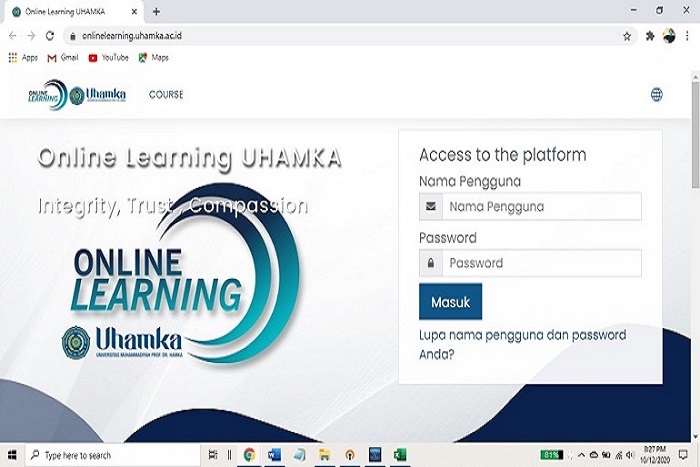
Task: Open the Chrome extensions puzzle icon
Action: coord(650,36)
